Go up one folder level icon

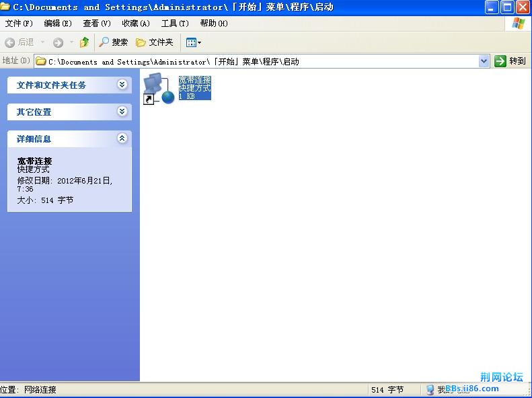(x=84, y=42)
